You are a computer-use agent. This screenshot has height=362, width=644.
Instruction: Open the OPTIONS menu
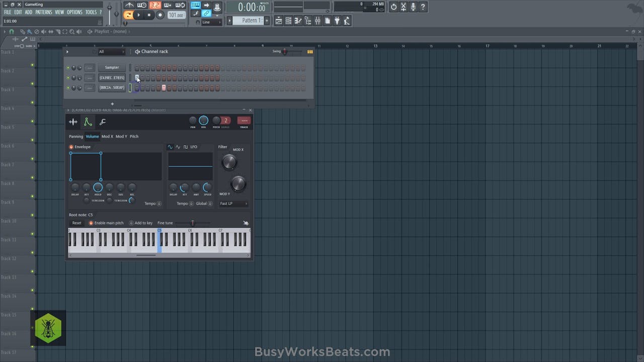pos(74,12)
